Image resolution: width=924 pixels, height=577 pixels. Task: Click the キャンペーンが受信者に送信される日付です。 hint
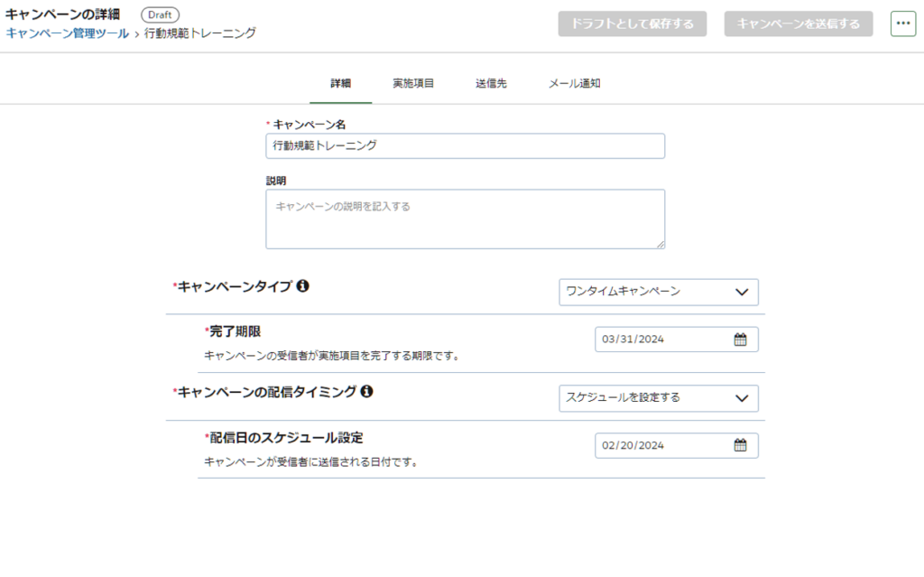click(x=313, y=462)
